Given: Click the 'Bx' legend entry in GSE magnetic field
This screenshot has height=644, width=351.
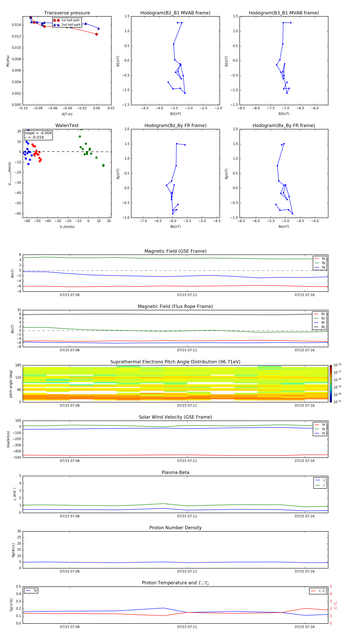Looking at the screenshot, I should point(320,259).
